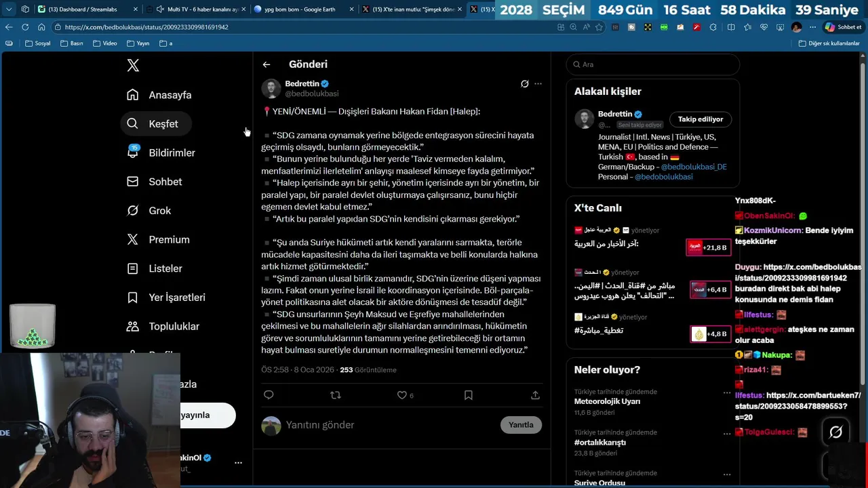
Task: Open Basın bookmarks folder
Action: click(x=71, y=43)
